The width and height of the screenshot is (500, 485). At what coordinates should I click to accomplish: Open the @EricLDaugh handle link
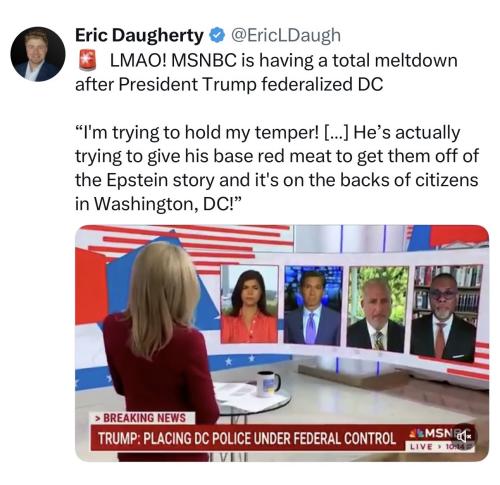pos(286,35)
